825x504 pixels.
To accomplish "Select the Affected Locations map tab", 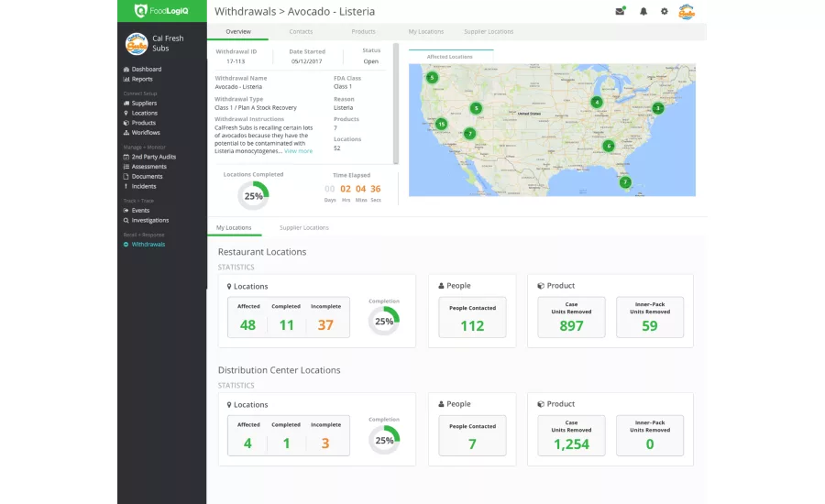I will tap(450, 56).
